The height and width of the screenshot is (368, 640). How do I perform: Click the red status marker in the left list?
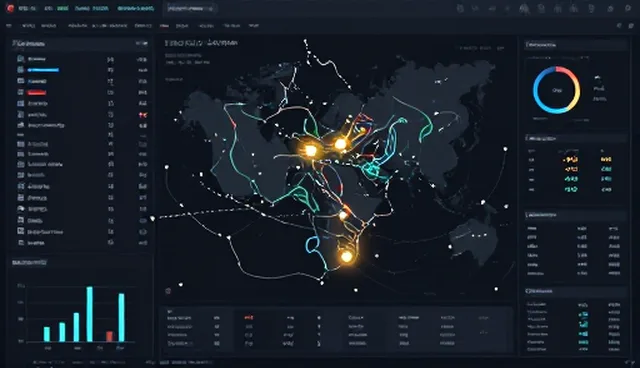[x=143, y=115]
